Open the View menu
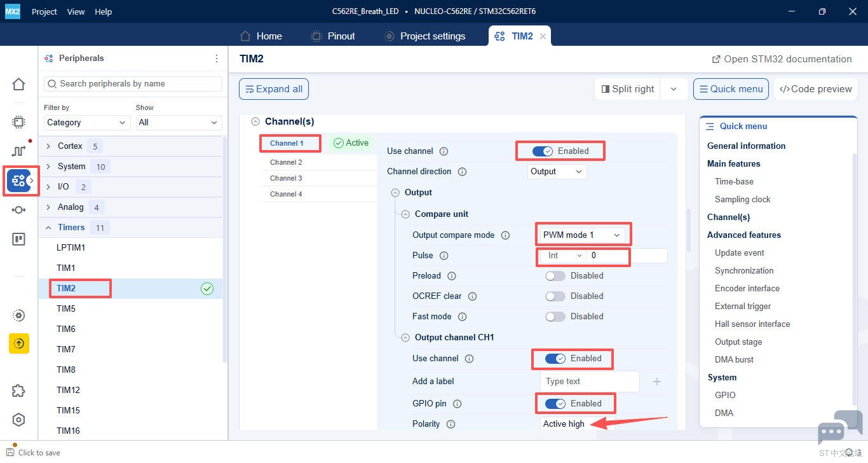Screen dimensions: 868x463 pyautogui.click(x=76, y=11)
